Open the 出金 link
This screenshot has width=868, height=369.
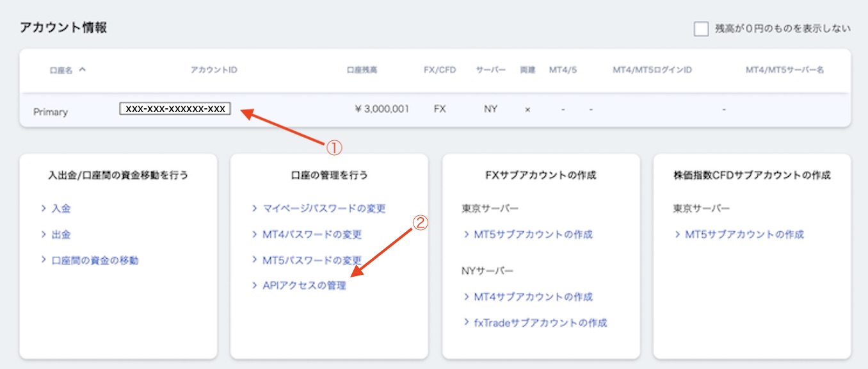tap(61, 235)
